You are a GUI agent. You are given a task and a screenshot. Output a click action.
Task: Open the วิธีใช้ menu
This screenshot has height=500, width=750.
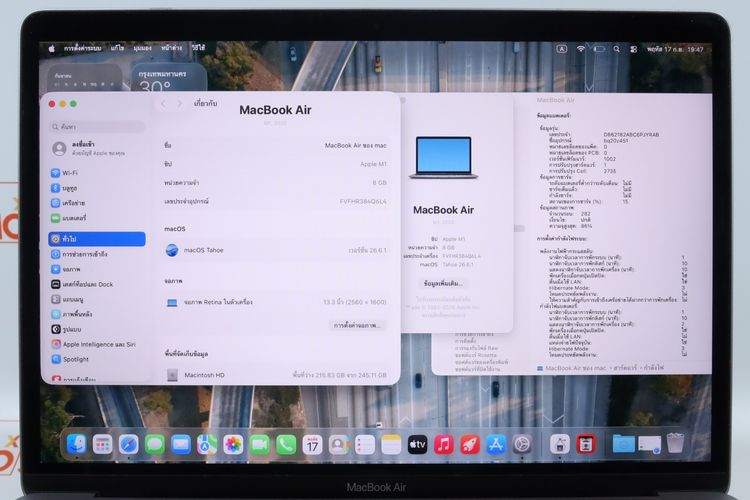198,48
